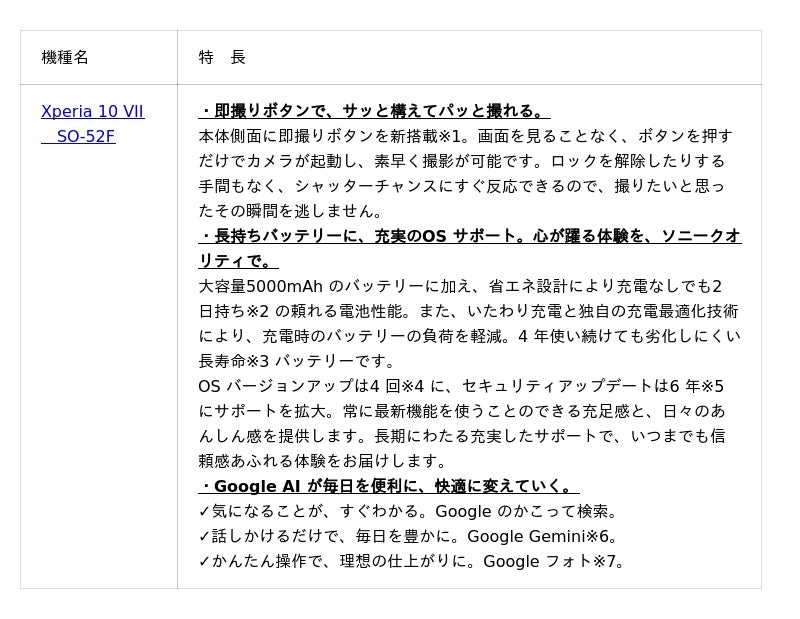Click the line starting 本体側面に即撮りボタン
This screenshot has width=800, height=619.
[465, 136]
